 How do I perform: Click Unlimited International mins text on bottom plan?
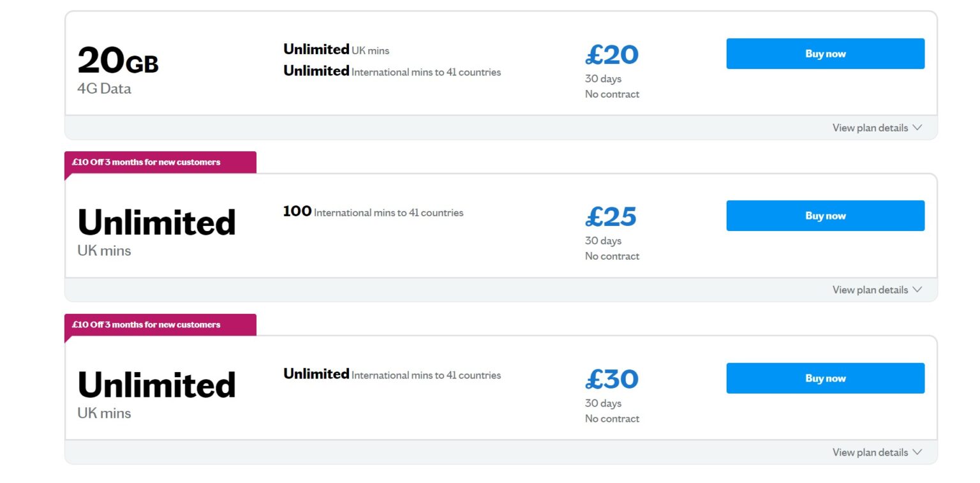click(392, 375)
